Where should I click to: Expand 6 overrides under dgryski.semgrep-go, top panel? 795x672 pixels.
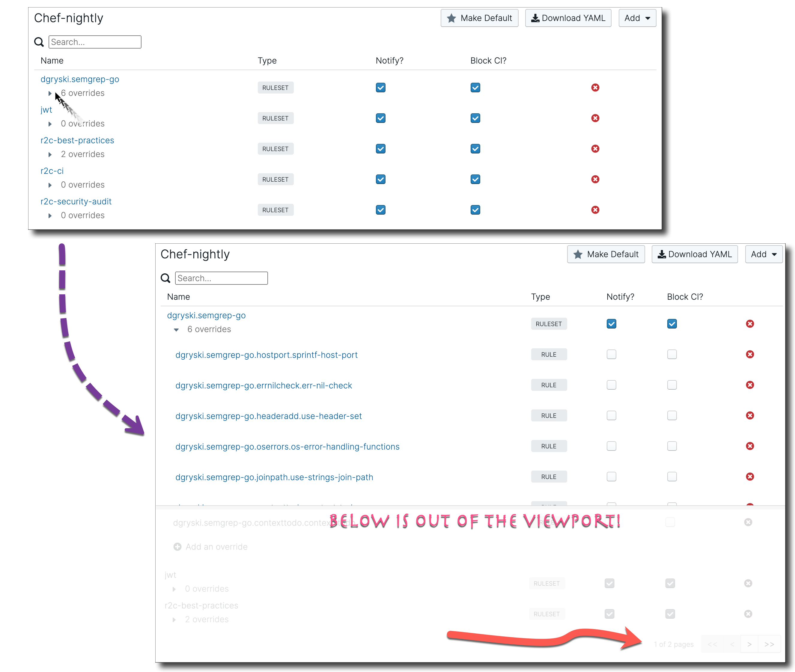pos(50,93)
